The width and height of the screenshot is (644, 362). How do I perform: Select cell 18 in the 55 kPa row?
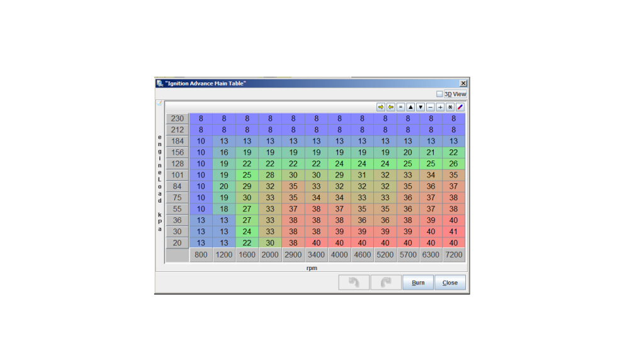[x=224, y=209]
